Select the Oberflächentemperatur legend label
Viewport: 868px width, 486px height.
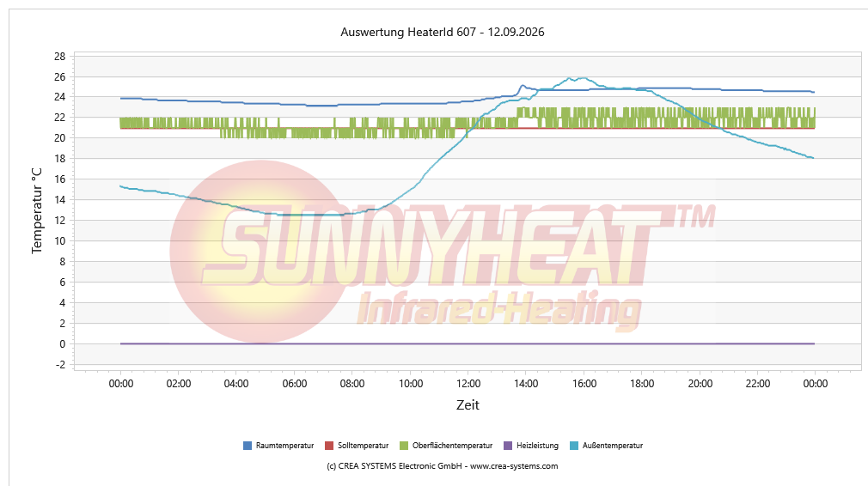pos(452,446)
